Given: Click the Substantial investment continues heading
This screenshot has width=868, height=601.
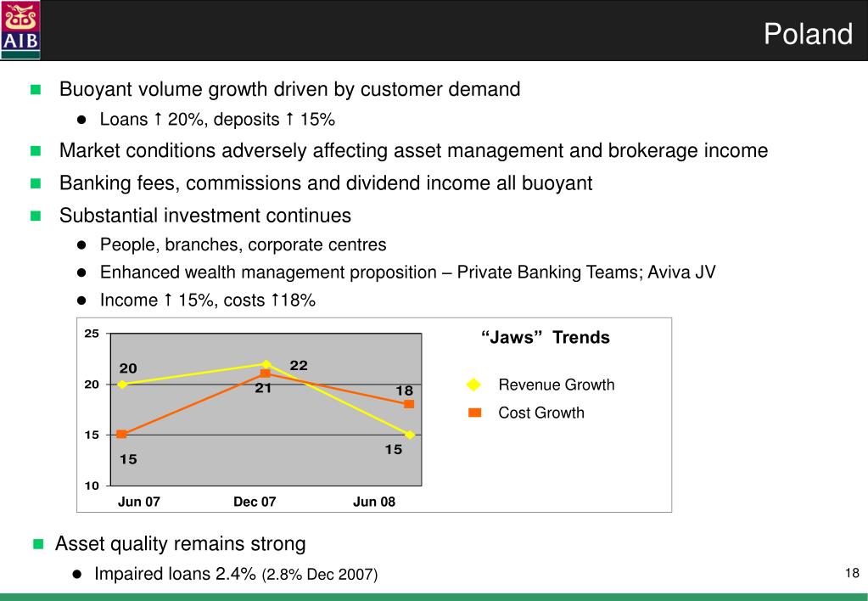Looking at the screenshot, I should point(205,216).
